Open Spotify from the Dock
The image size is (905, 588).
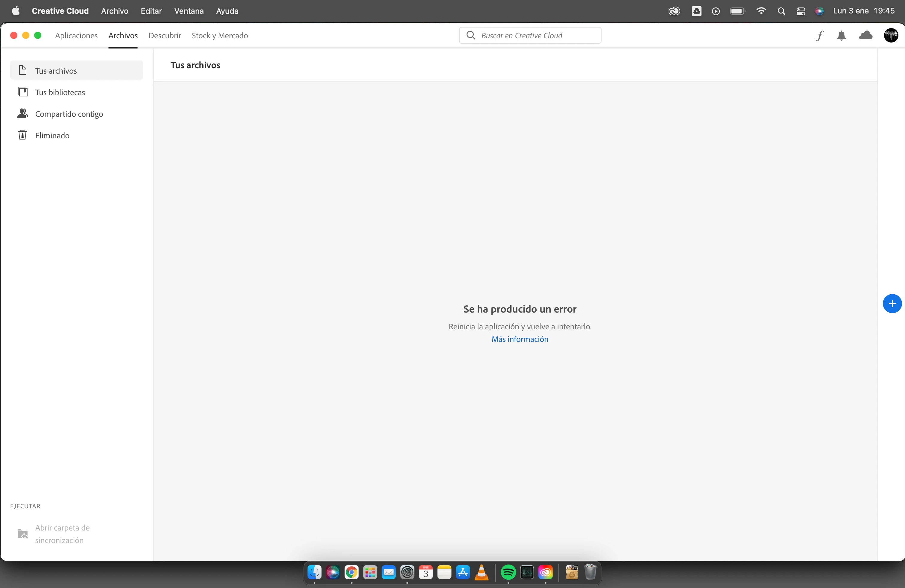(508, 572)
